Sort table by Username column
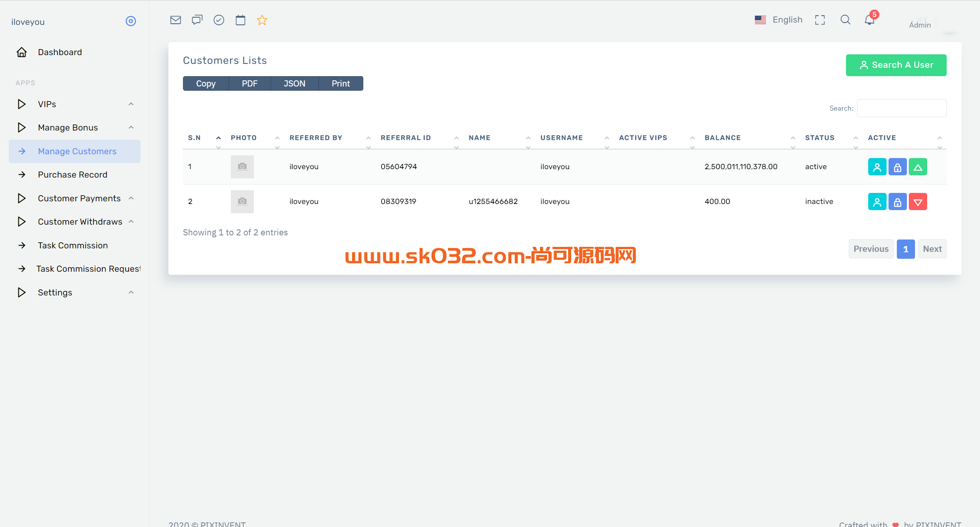This screenshot has width=980, height=527. 575,138
